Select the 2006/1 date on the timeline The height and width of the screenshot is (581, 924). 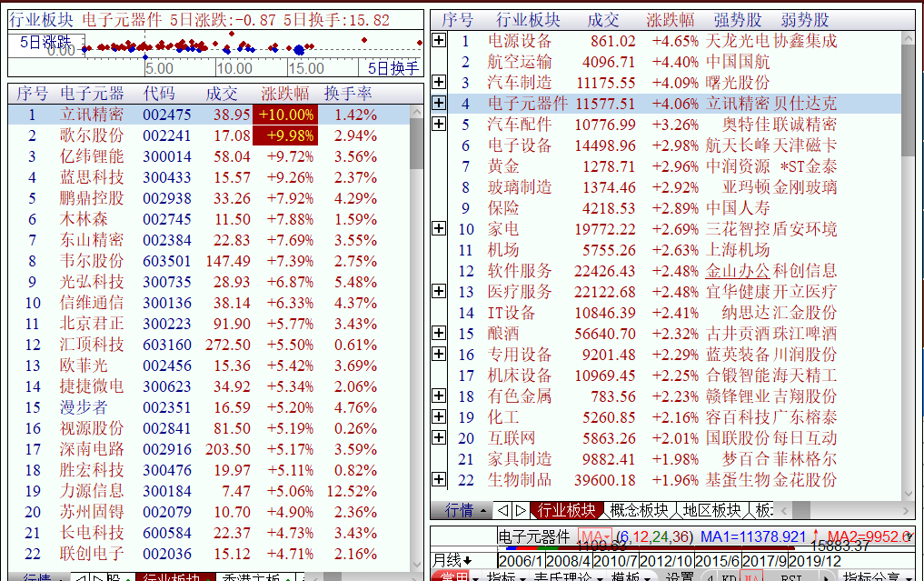coord(522,561)
